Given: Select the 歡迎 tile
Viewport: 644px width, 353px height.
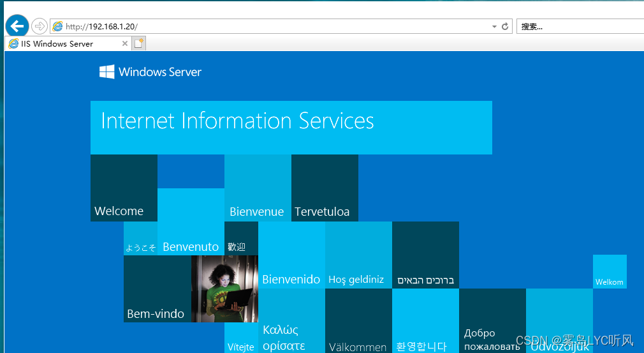Looking at the screenshot, I should click(x=242, y=238).
